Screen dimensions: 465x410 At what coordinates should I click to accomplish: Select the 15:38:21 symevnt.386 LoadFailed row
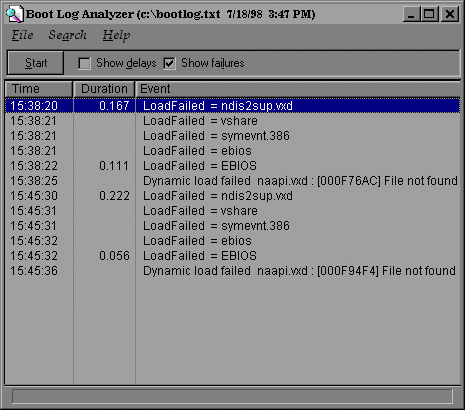point(233,136)
